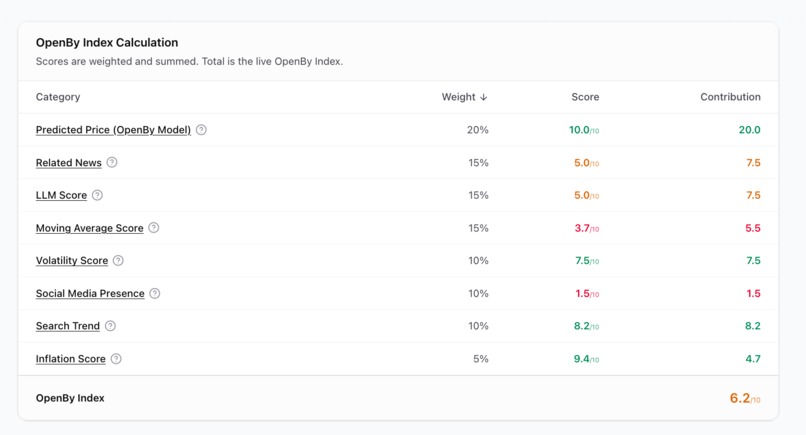Click the 1.5 score in Social Media Presence row

588,294
